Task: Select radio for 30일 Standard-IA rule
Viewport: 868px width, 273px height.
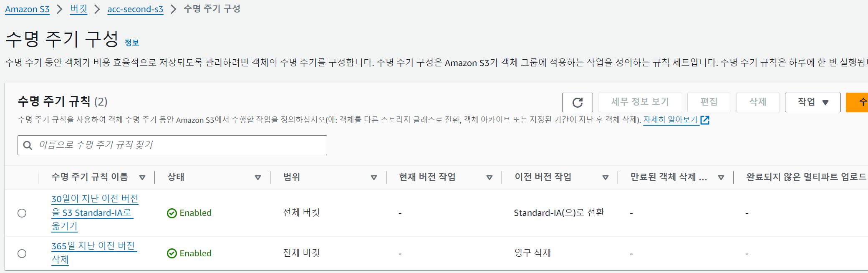Action: (x=22, y=213)
